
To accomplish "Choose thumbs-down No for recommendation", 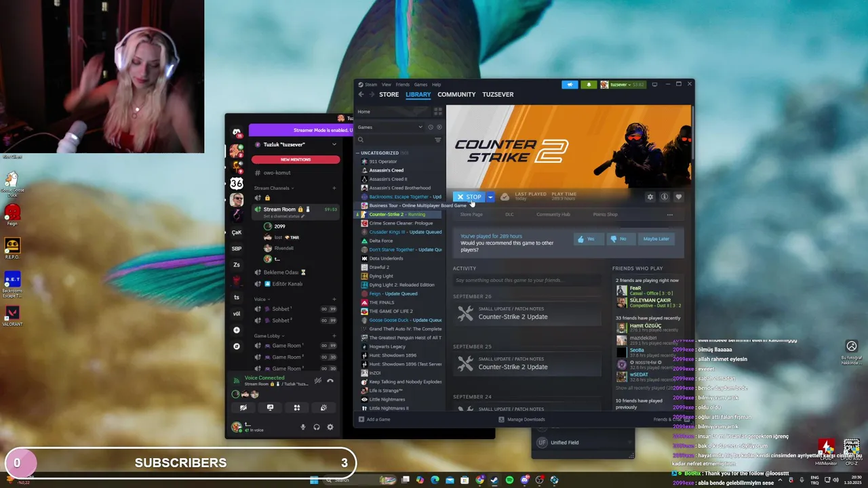I will pyautogui.click(x=620, y=239).
